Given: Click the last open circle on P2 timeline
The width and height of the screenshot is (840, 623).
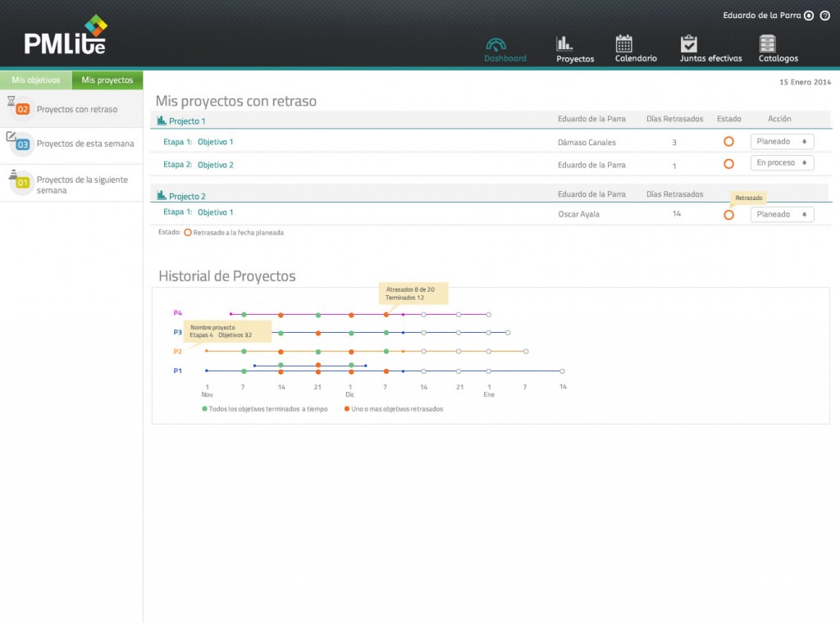Looking at the screenshot, I should (526, 352).
